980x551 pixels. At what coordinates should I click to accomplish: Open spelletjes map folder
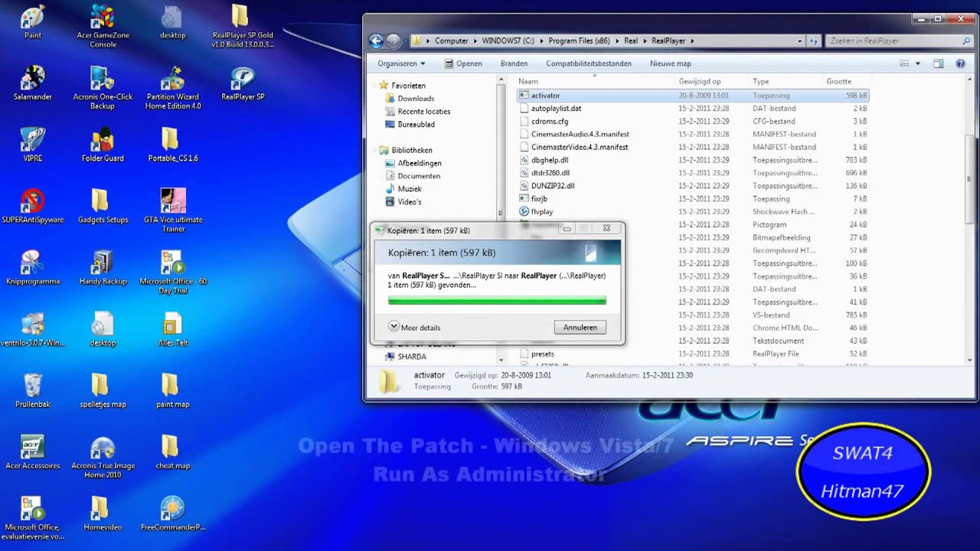pyautogui.click(x=103, y=390)
